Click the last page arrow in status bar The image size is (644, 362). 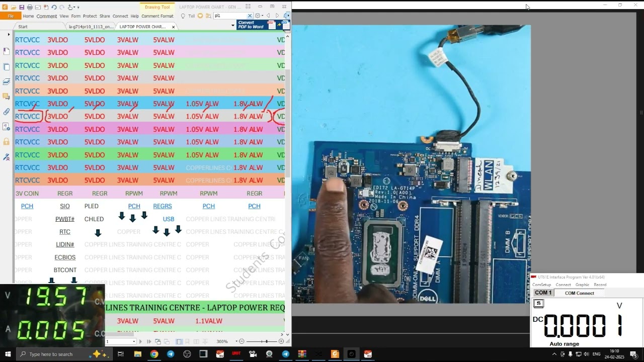pyautogui.click(x=149, y=341)
